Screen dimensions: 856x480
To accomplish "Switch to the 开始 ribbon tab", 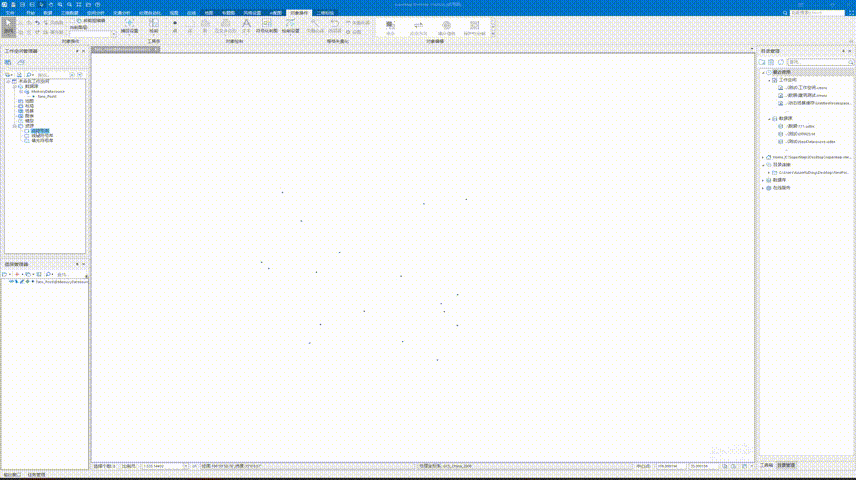I will 30,13.
